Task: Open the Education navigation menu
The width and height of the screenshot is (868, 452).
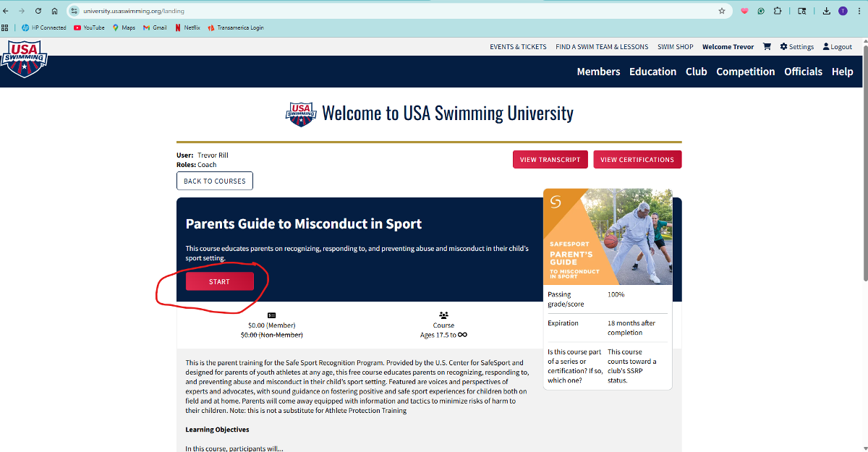Action: coord(652,72)
